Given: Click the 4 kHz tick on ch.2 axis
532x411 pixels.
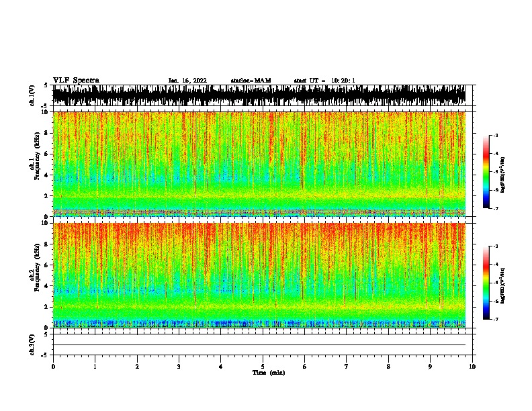Looking at the screenshot, I should [47, 286].
